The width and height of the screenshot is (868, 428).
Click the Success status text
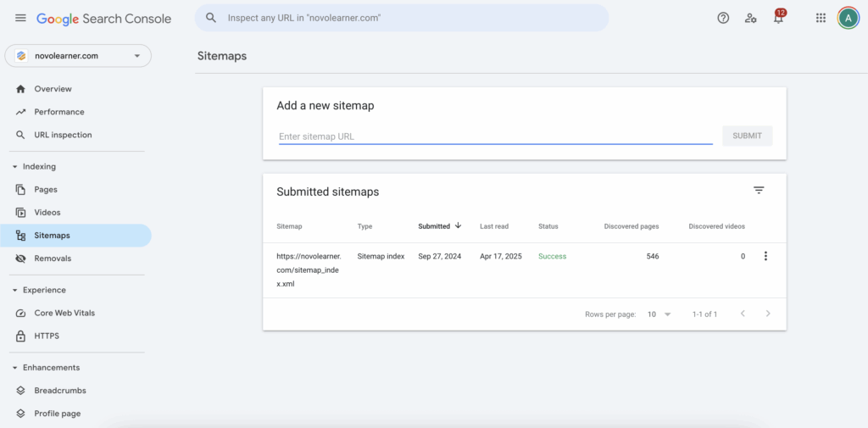click(x=552, y=256)
